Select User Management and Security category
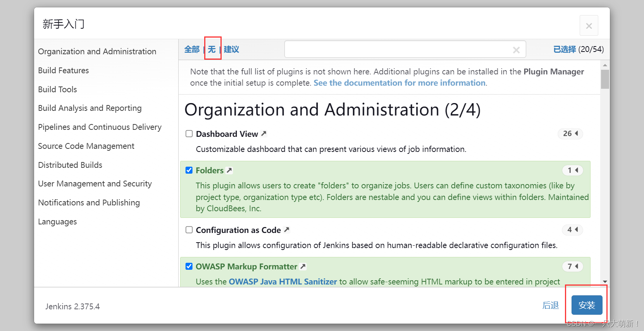The image size is (644, 331). (x=95, y=184)
